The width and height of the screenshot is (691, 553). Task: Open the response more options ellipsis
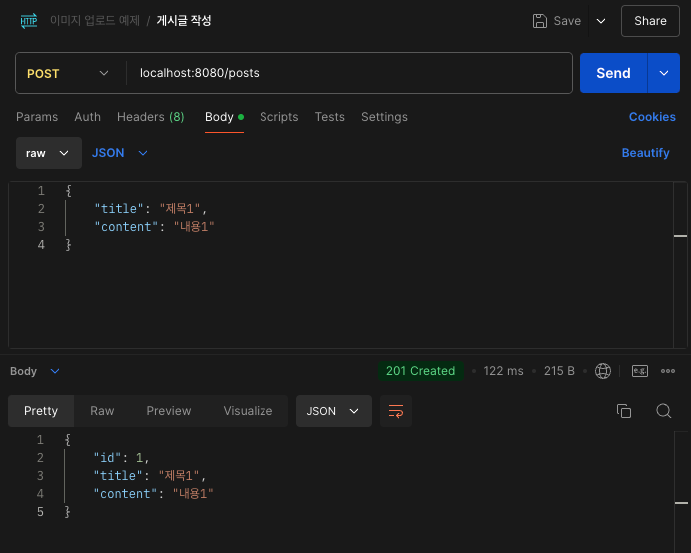[x=668, y=371]
